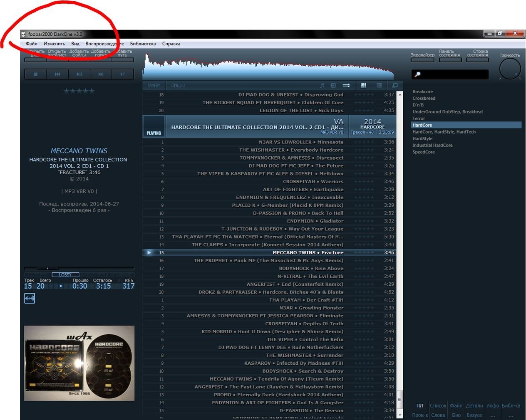
Task: Click the playlist scrollbar up arrow
Action: 400,94
